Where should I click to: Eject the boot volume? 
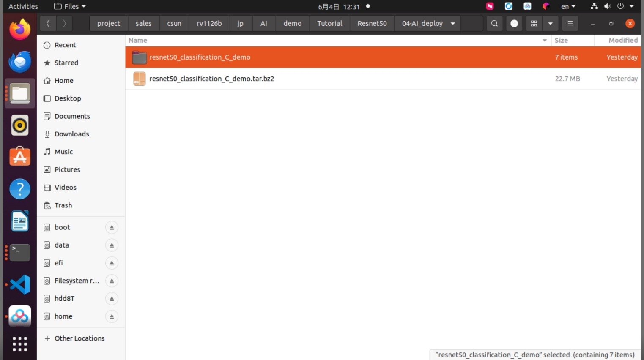(112, 227)
